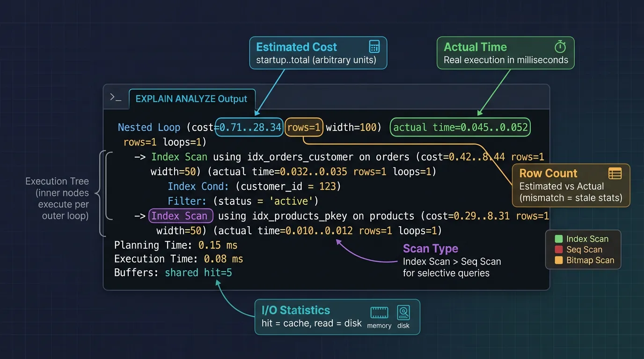
Task: Click the terminal prompt icon on the window header
Action: click(116, 97)
